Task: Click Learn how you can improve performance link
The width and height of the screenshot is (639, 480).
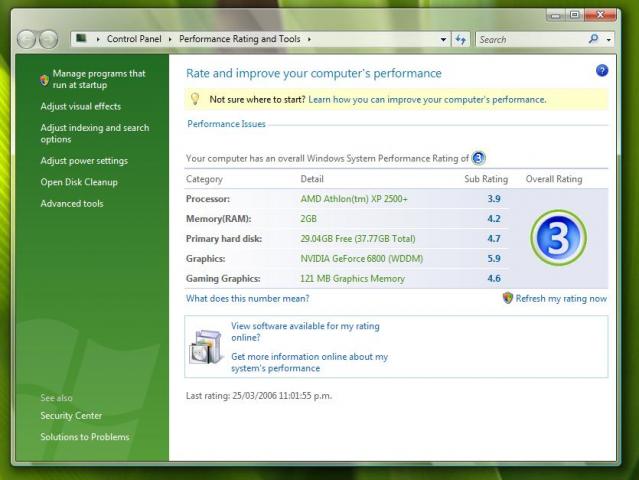Action: coord(427,99)
